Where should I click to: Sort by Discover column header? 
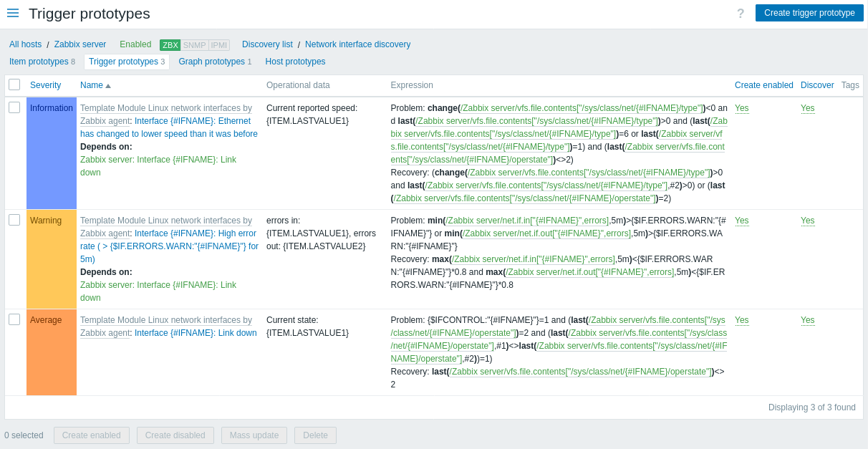[x=817, y=85]
